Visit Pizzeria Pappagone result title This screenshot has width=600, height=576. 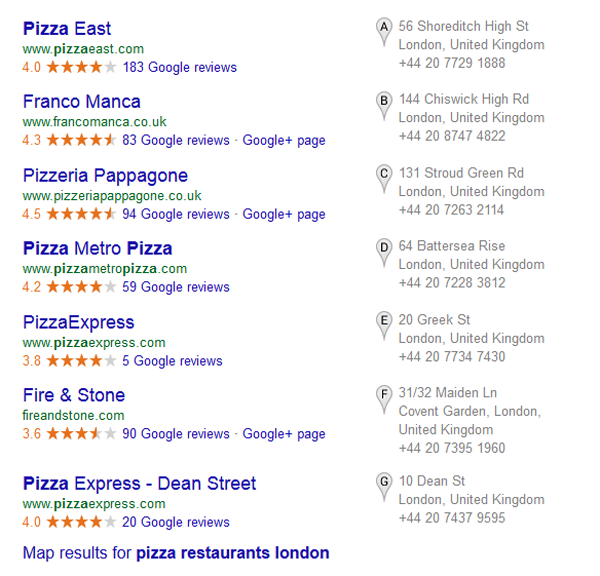pos(105,176)
